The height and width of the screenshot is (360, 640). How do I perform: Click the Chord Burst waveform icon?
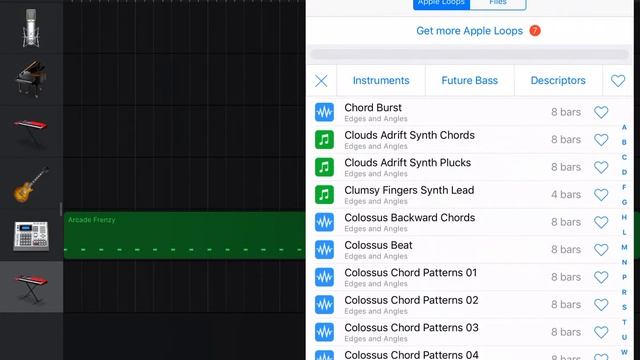point(324,112)
